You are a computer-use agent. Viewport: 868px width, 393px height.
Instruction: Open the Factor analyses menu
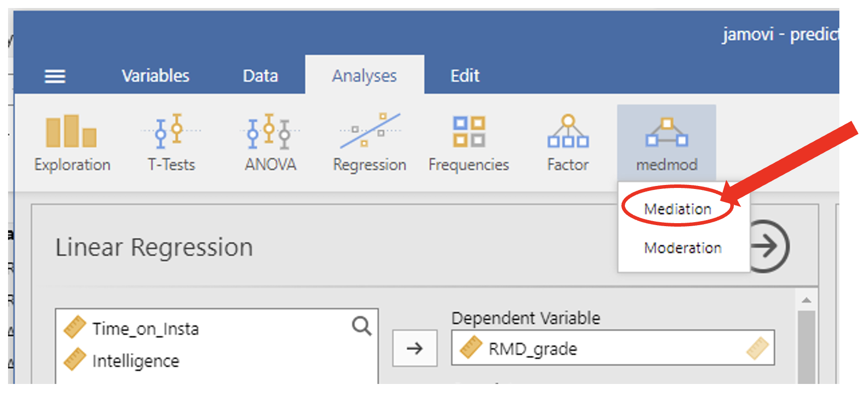(x=568, y=143)
